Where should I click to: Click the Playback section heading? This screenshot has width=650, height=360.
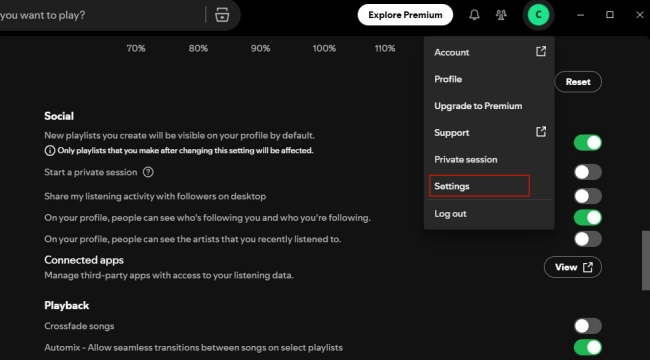66,305
